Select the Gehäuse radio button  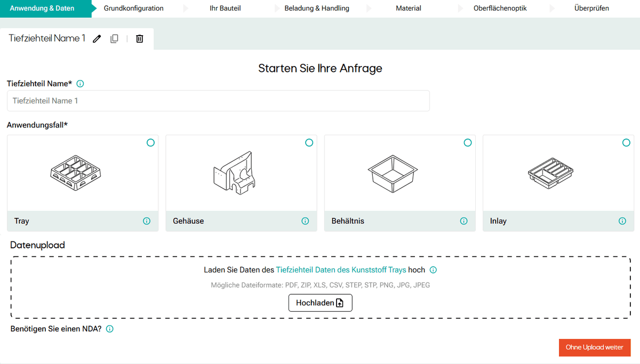309,143
